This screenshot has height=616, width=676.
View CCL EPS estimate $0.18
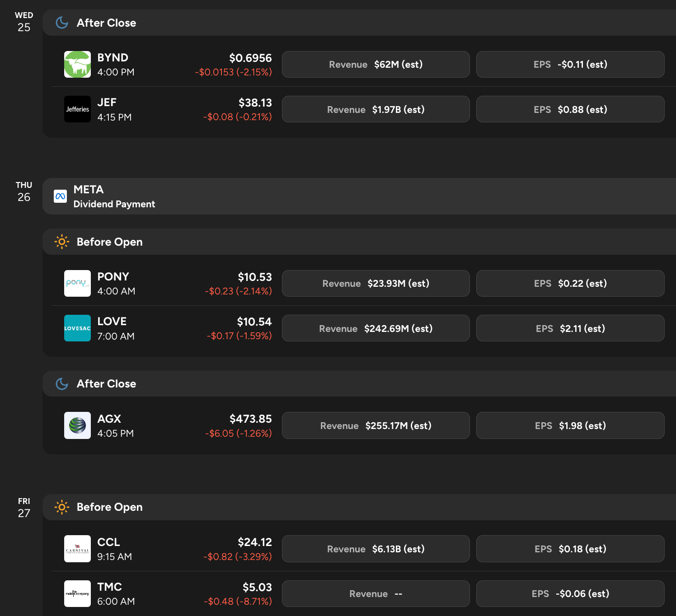tap(570, 549)
